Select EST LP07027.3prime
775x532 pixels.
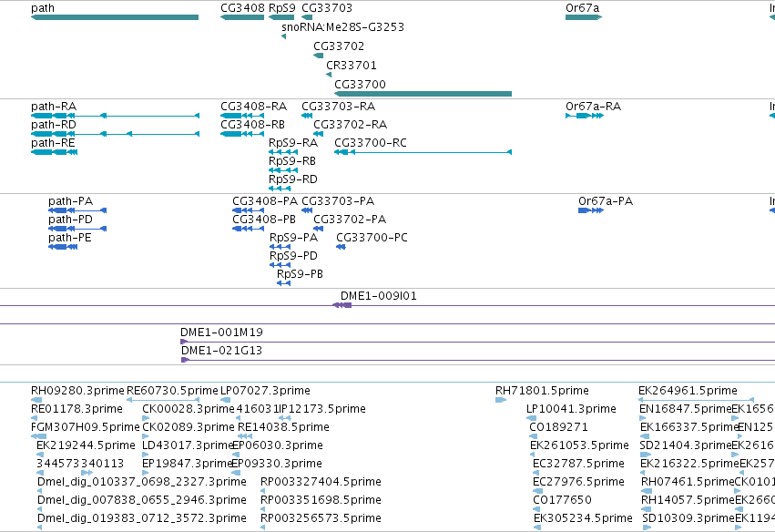click(226, 400)
